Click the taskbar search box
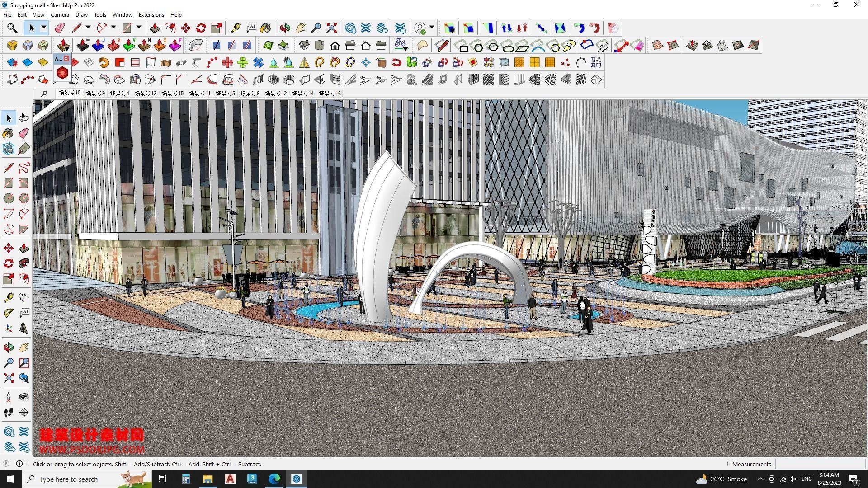The image size is (868, 488). (x=87, y=479)
